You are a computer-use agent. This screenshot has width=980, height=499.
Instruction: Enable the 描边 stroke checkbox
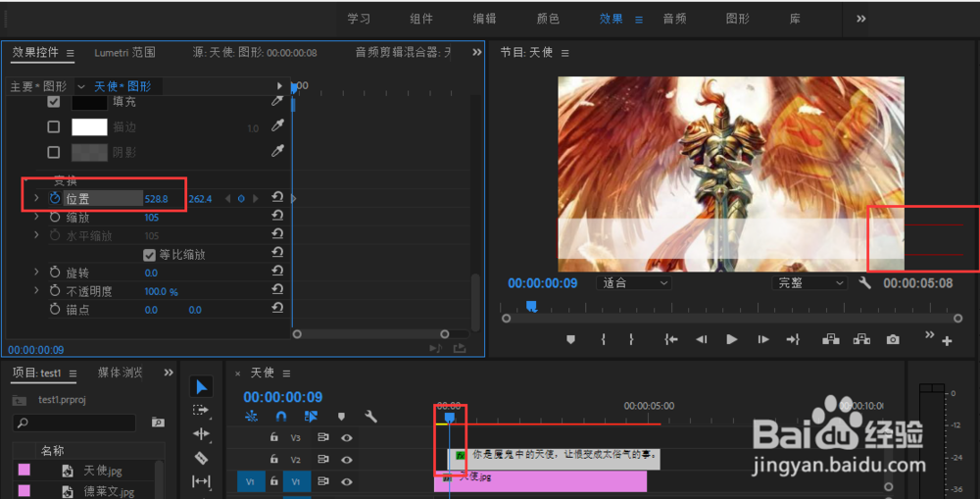point(54,126)
